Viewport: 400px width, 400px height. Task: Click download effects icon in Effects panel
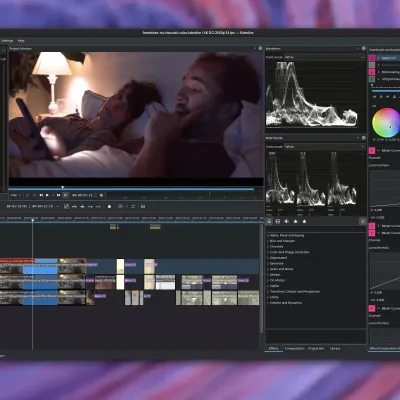(x=363, y=221)
